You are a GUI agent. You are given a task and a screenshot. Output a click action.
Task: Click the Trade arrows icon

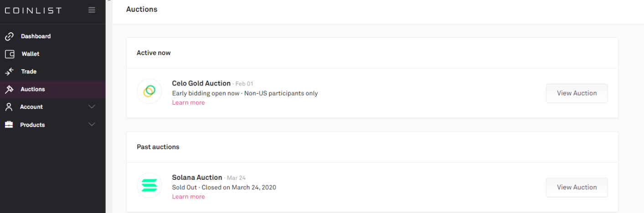click(9, 71)
